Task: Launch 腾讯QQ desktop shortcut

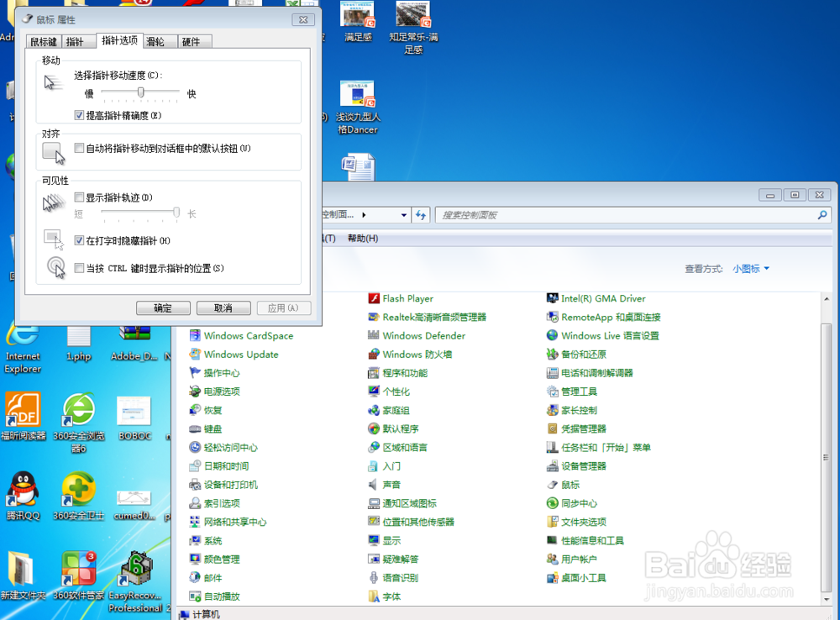Action: (x=23, y=496)
